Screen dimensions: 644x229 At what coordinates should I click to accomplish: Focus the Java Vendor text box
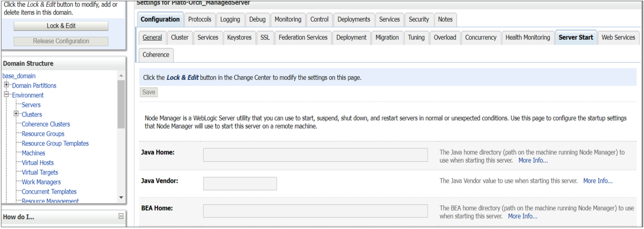(240, 183)
